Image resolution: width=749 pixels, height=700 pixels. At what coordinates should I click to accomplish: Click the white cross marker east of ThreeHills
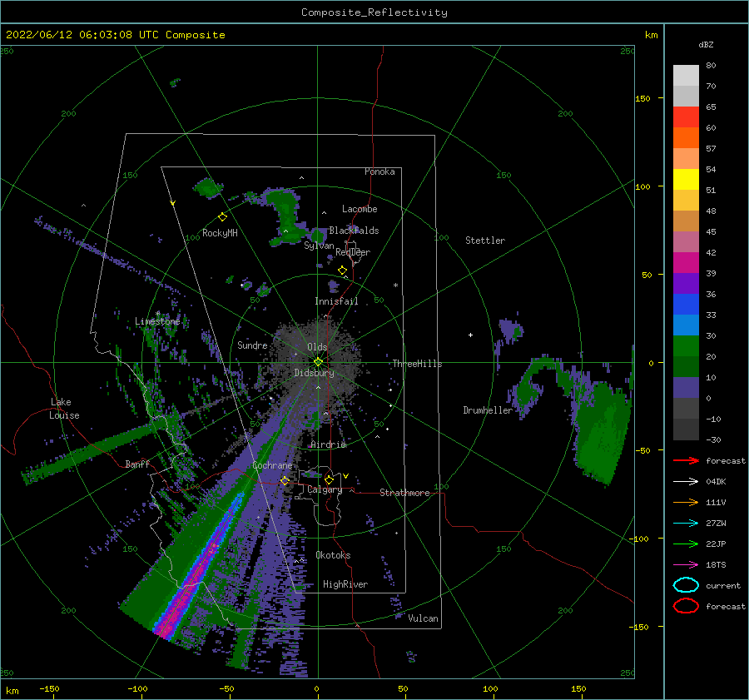(470, 335)
